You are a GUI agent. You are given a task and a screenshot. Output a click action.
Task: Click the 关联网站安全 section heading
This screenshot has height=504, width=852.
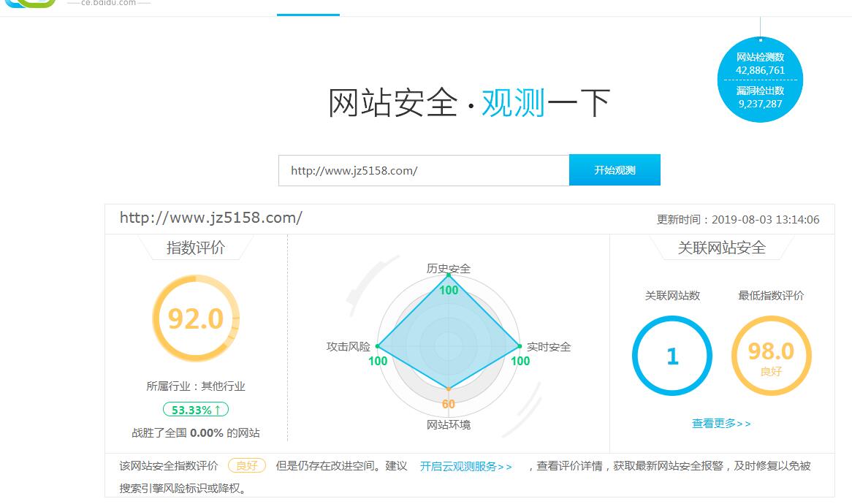coord(722,248)
